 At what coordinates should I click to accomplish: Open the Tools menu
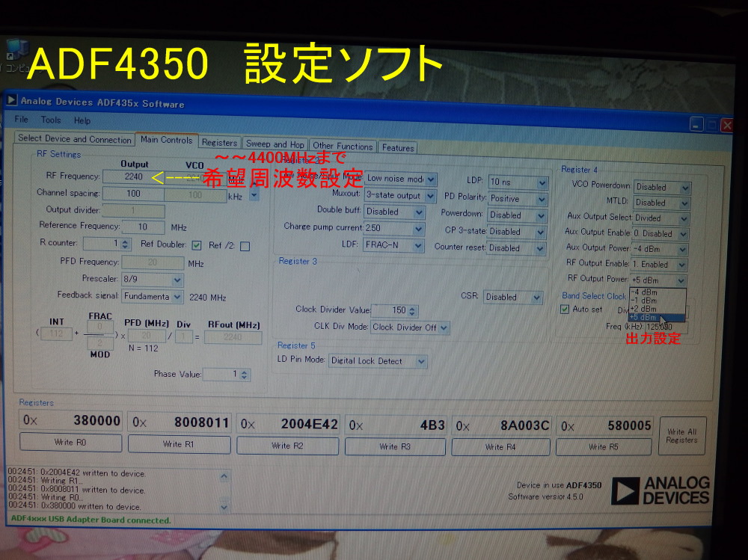pos(51,120)
